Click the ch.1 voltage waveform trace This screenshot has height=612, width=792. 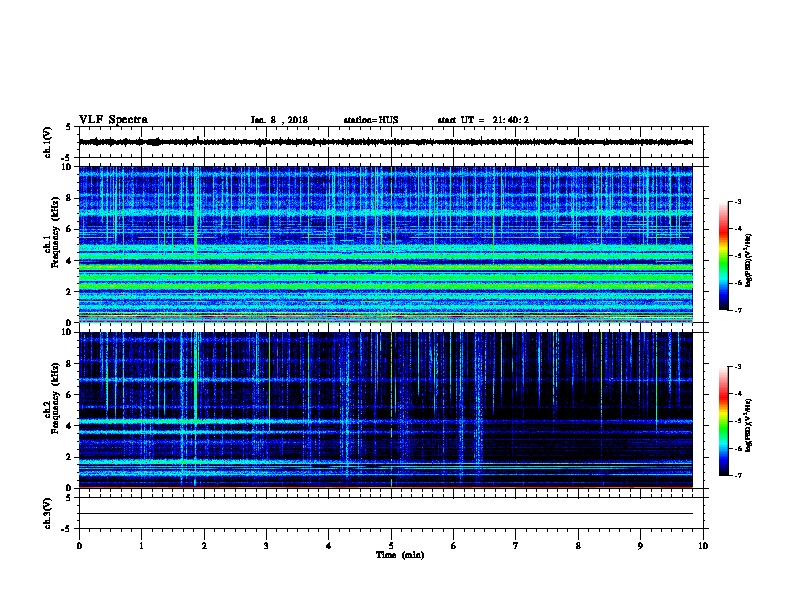(386, 142)
